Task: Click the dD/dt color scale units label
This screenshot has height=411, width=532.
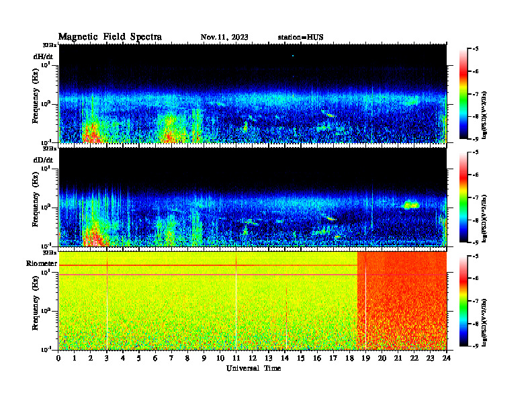Action: coord(484,218)
